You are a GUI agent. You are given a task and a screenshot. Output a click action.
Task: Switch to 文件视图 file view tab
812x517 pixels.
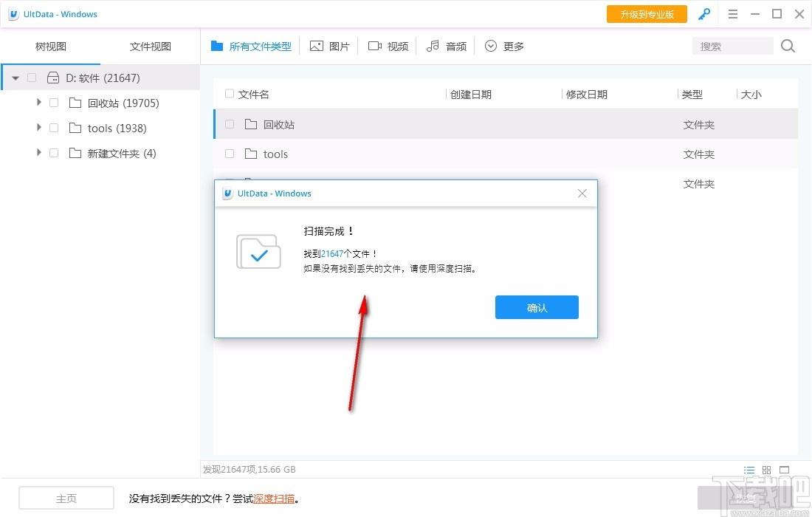(150, 46)
